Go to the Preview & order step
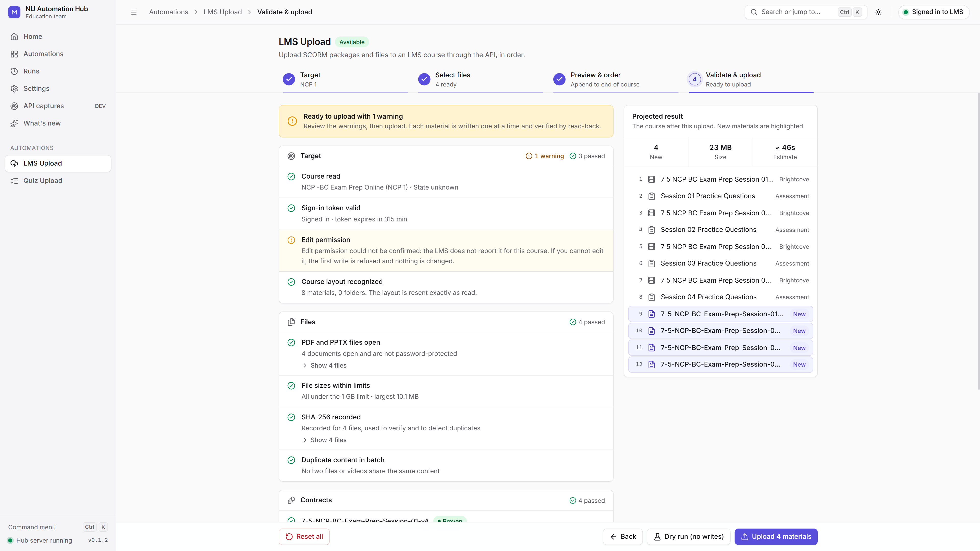Image resolution: width=980 pixels, height=551 pixels. tap(616, 80)
